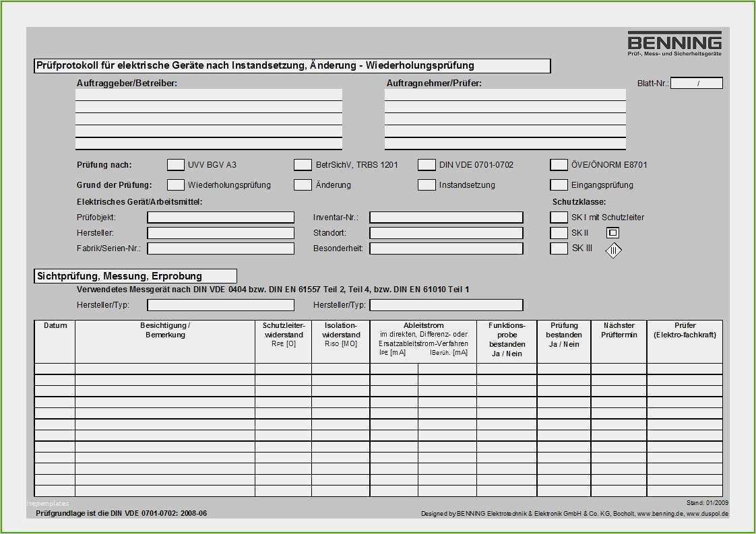Click the Prüfprotokoll title heading
The image size is (756, 534).
click(292, 66)
